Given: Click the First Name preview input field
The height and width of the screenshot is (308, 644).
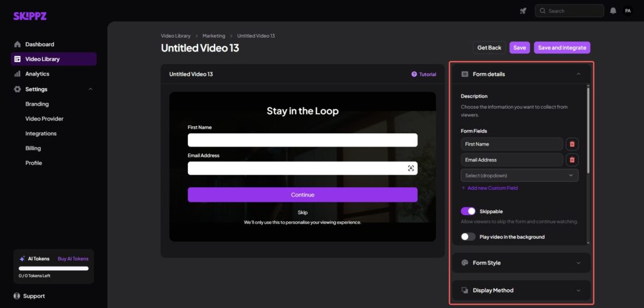Looking at the screenshot, I should (302, 140).
